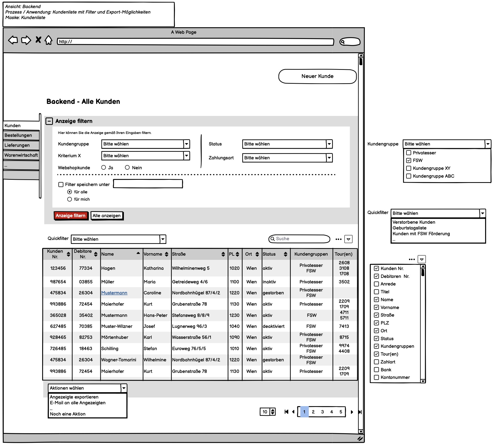Check the 'Filter speichern unter' checkbox
This screenshot has width=495, height=448.
pyautogui.click(x=61, y=184)
